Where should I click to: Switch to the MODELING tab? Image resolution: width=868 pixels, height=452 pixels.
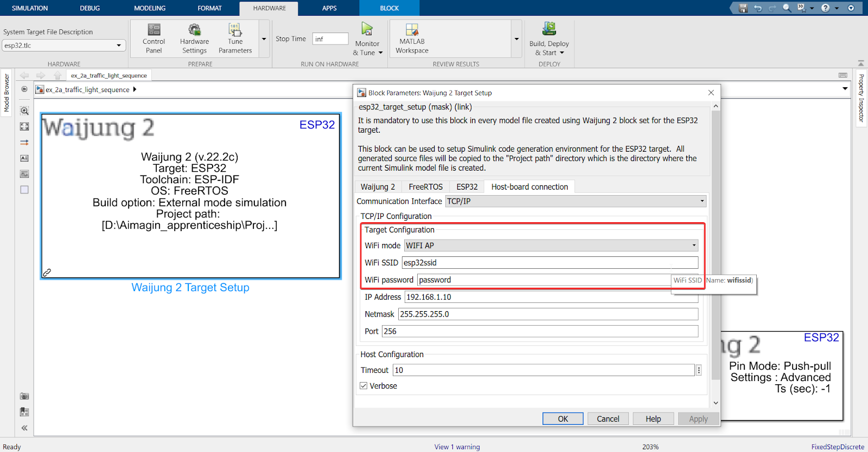150,8
